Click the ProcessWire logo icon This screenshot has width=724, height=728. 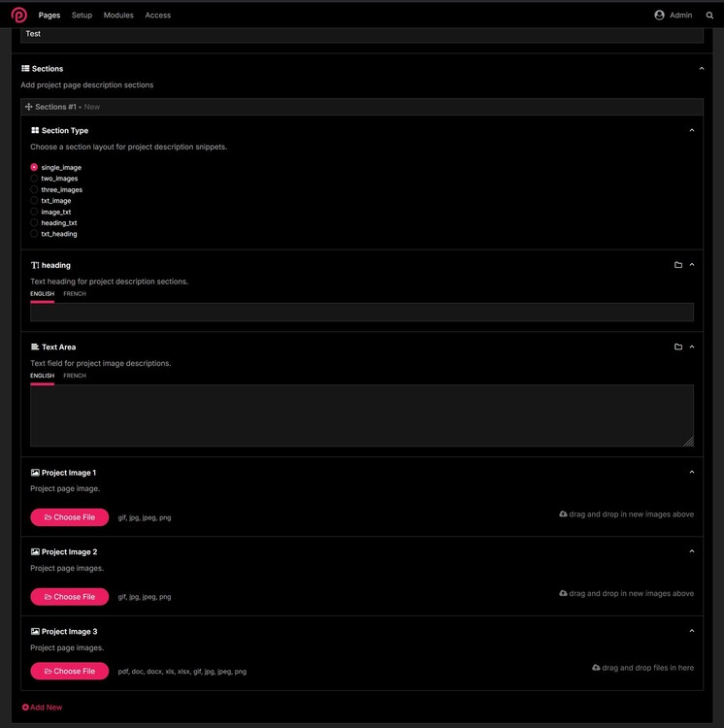(x=18, y=15)
